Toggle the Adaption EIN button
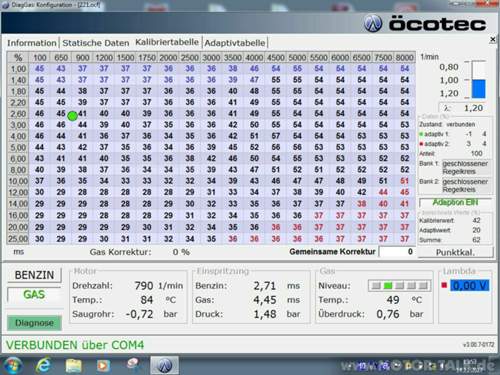500x375 pixels. coord(455,202)
